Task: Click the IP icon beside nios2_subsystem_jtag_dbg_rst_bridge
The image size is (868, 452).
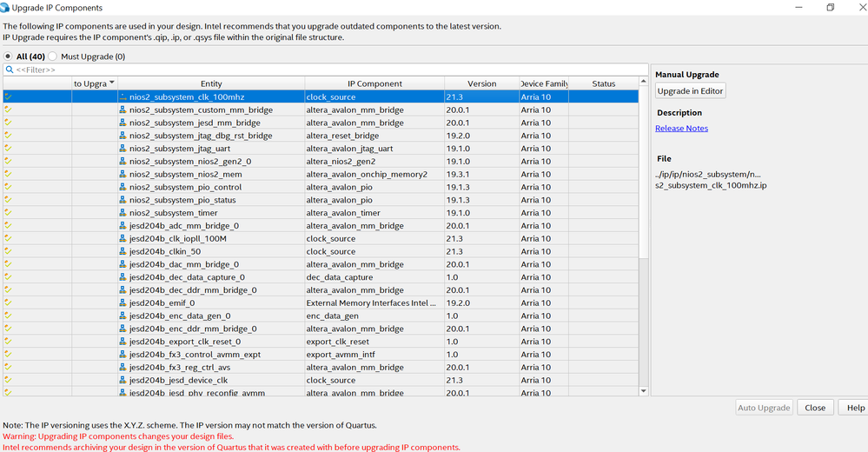Action: point(123,135)
